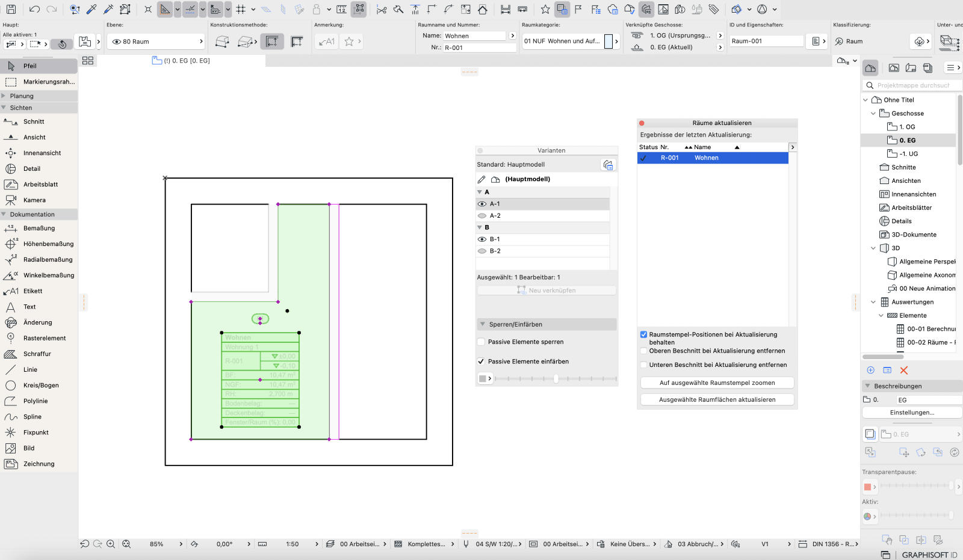
Task: Show variant B-2 via its eye icon
Action: click(x=482, y=251)
